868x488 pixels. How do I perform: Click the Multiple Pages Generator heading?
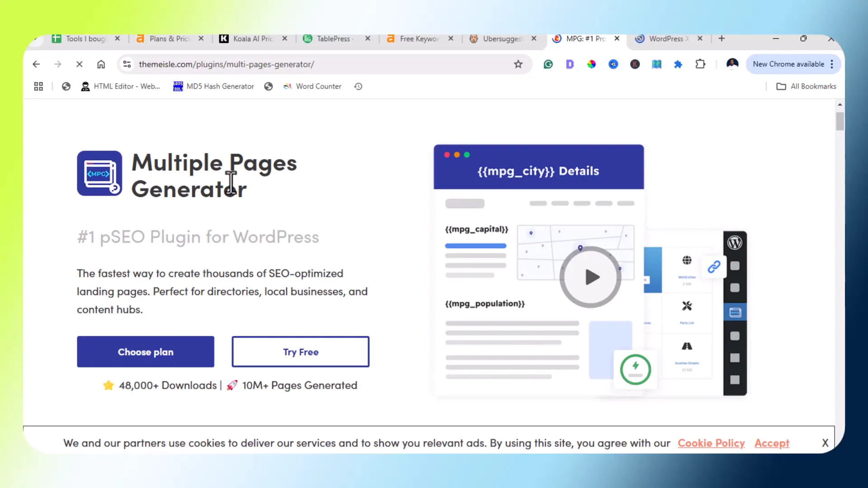coord(214,175)
